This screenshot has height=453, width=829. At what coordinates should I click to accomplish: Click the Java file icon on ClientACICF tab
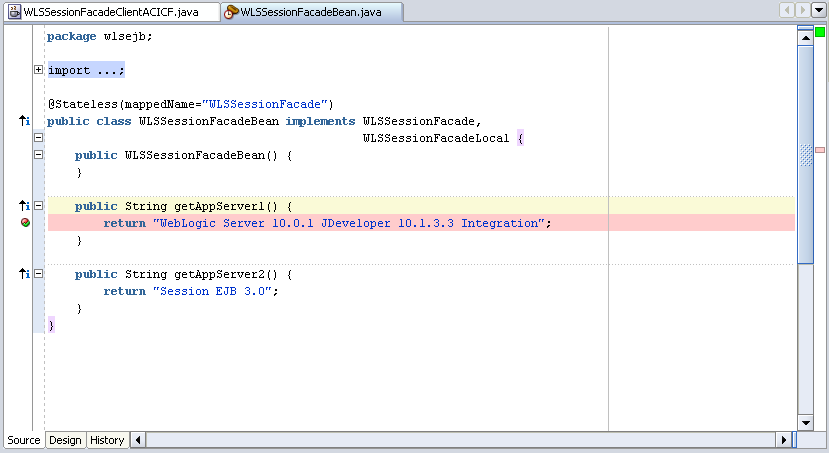[x=15, y=12]
